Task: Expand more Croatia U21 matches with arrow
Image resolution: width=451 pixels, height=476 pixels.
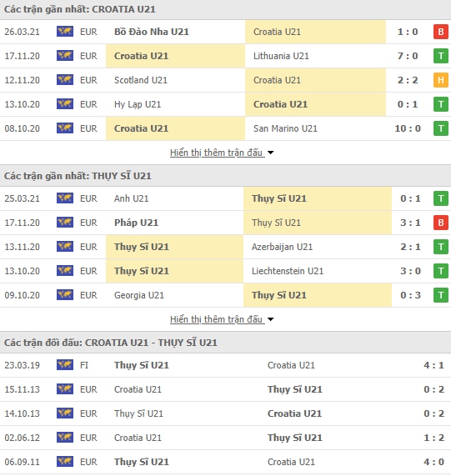Action: pyautogui.click(x=270, y=153)
